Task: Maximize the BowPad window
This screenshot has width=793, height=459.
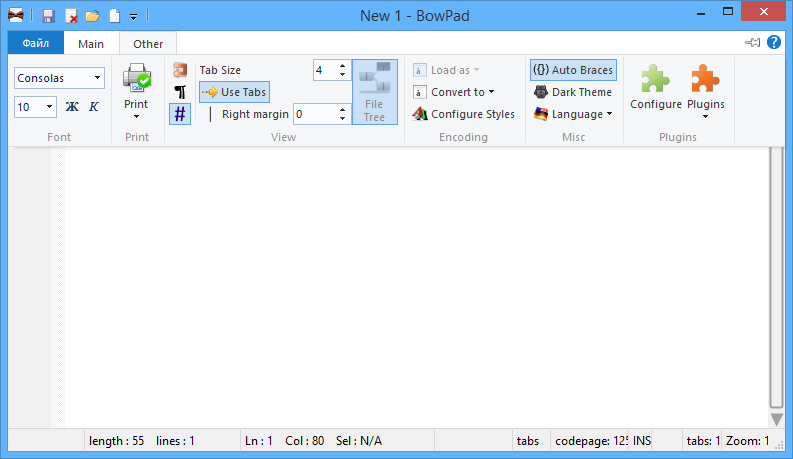Action: tap(728, 12)
